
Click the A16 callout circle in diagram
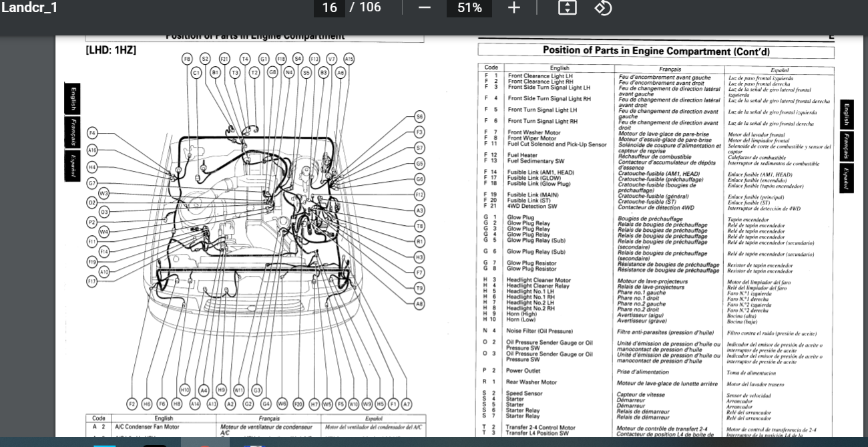pyautogui.click(x=92, y=150)
